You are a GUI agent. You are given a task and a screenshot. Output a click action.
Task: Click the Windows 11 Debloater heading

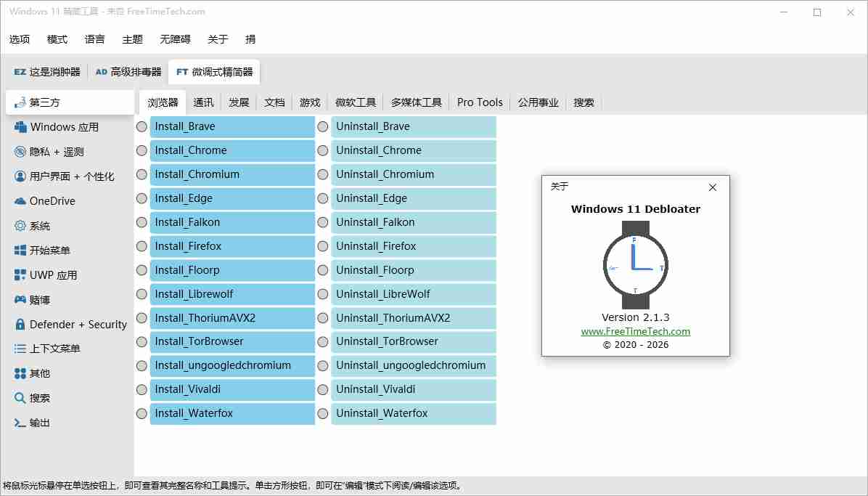coord(636,209)
